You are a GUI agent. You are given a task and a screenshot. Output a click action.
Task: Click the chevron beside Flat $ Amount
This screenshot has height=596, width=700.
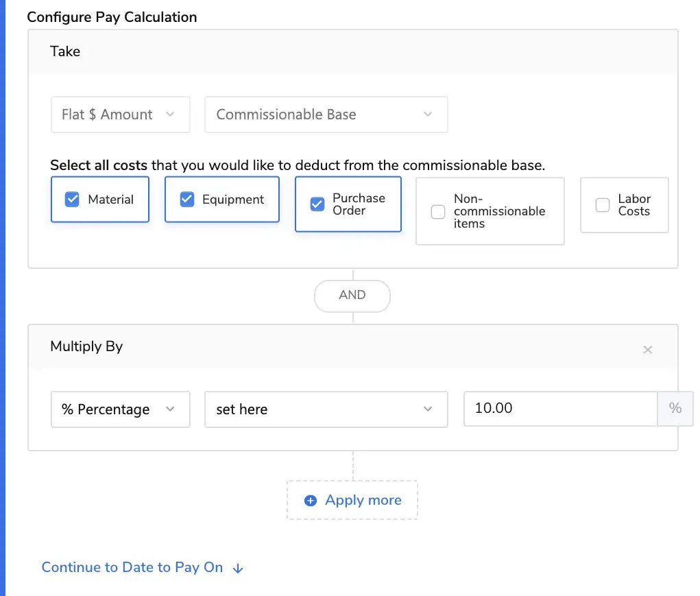pyautogui.click(x=171, y=115)
